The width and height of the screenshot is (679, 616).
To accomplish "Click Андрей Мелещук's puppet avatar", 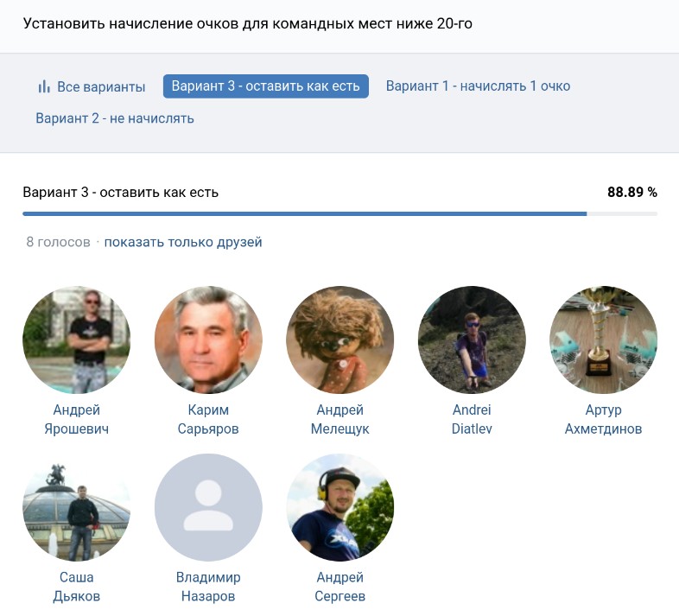I will coord(339,340).
